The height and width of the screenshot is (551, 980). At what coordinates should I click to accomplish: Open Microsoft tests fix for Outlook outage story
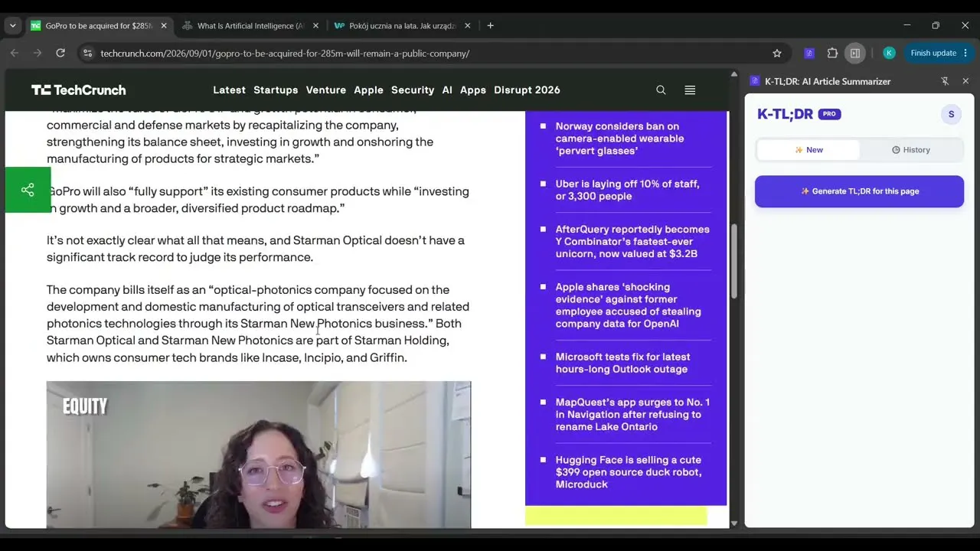622,363
